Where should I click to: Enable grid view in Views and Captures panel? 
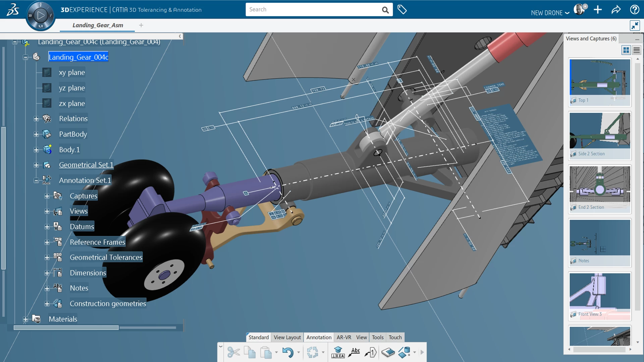click(x=626, y=50)
